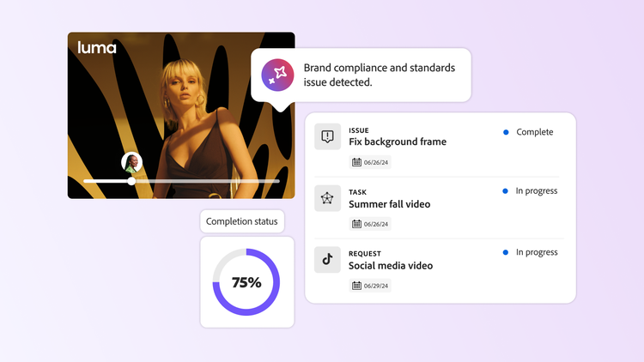Click the TASK label above Summer fall video

(357, 192)
